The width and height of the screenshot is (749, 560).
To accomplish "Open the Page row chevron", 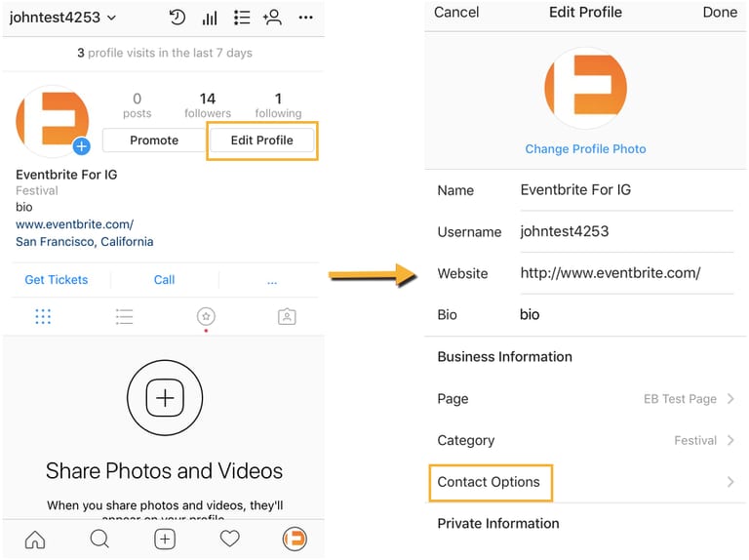I will [x=730, y=398].
